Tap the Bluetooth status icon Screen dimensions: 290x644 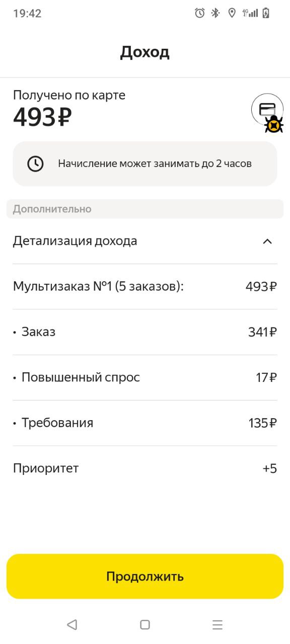click(215, 13)
